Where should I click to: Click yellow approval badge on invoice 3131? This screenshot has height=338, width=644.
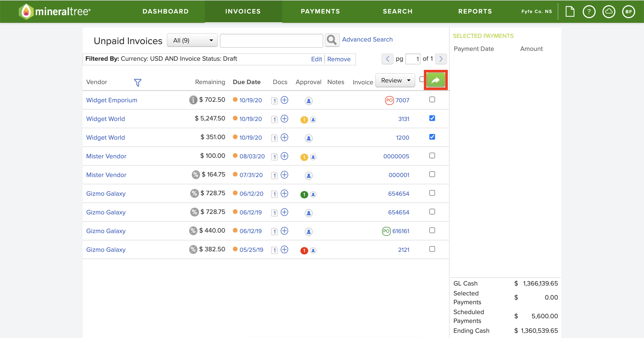(x=304, y=120)
